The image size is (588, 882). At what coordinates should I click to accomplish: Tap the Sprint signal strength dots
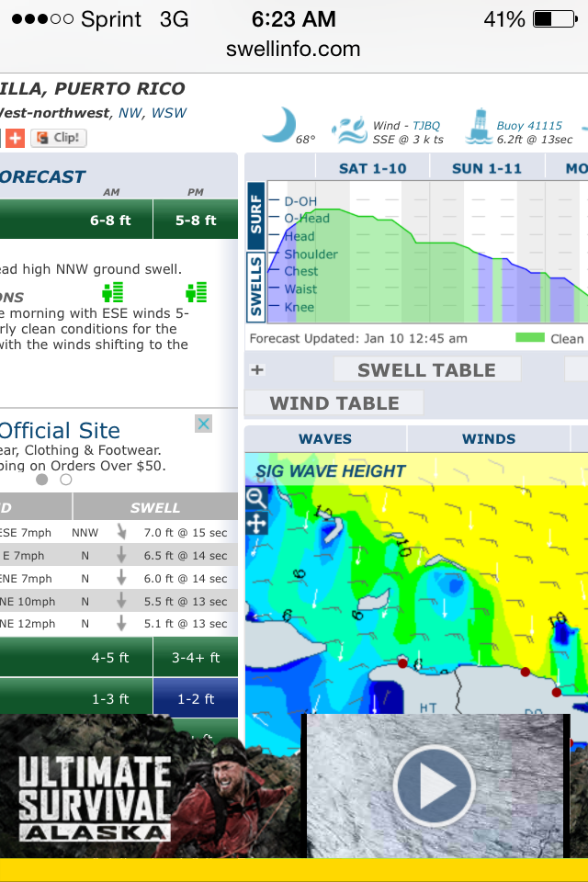click(42, 19)
